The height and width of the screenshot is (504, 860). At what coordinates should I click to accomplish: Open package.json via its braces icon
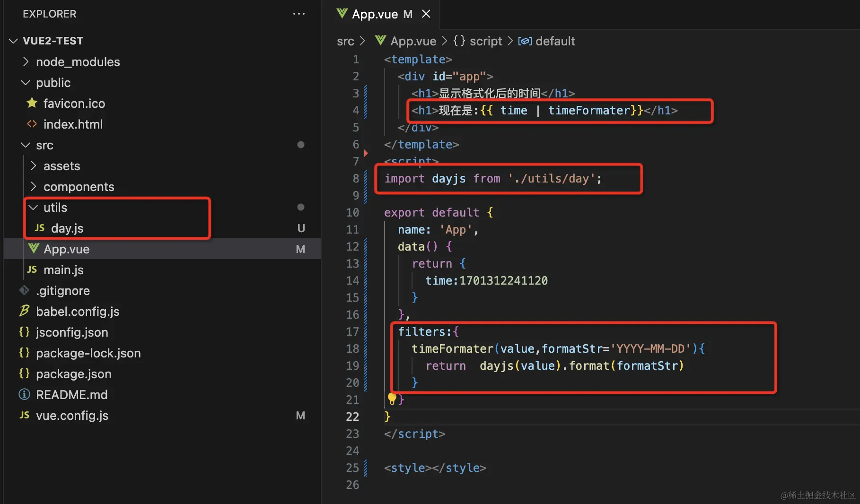(x=24, y=374)
